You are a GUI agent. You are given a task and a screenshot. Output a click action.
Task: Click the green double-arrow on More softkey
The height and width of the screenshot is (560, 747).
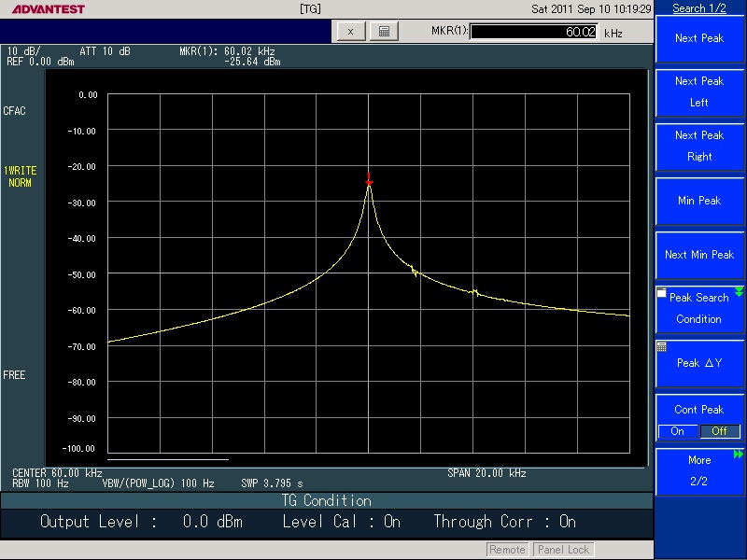coord(739,455)
